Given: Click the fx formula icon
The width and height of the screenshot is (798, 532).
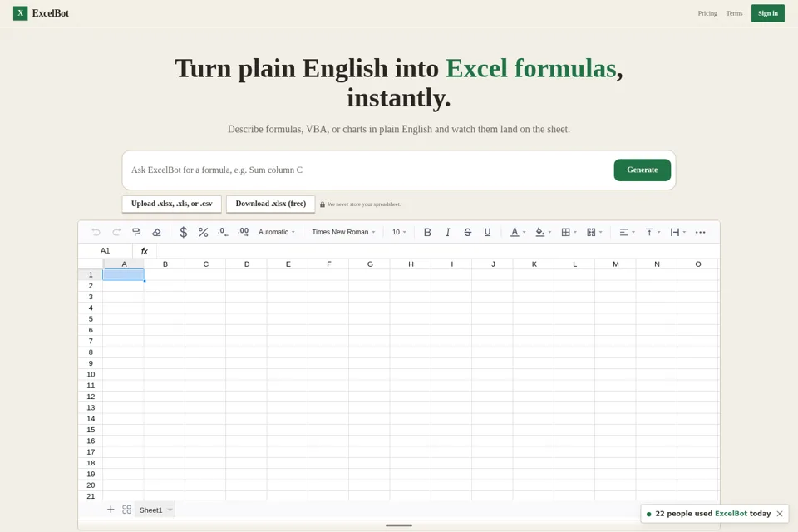Looking at the screenshot, I should coord(144,251).
